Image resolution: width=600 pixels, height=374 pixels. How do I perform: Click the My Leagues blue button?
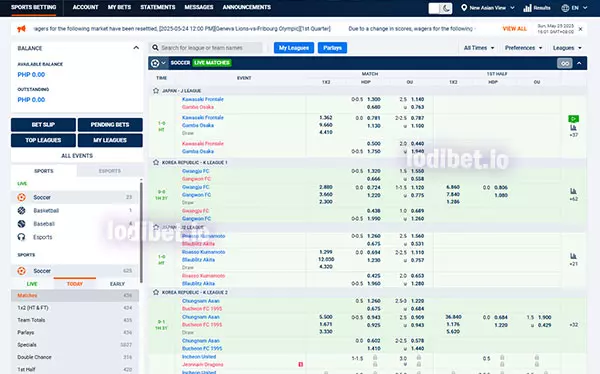[x=294, y=48]
